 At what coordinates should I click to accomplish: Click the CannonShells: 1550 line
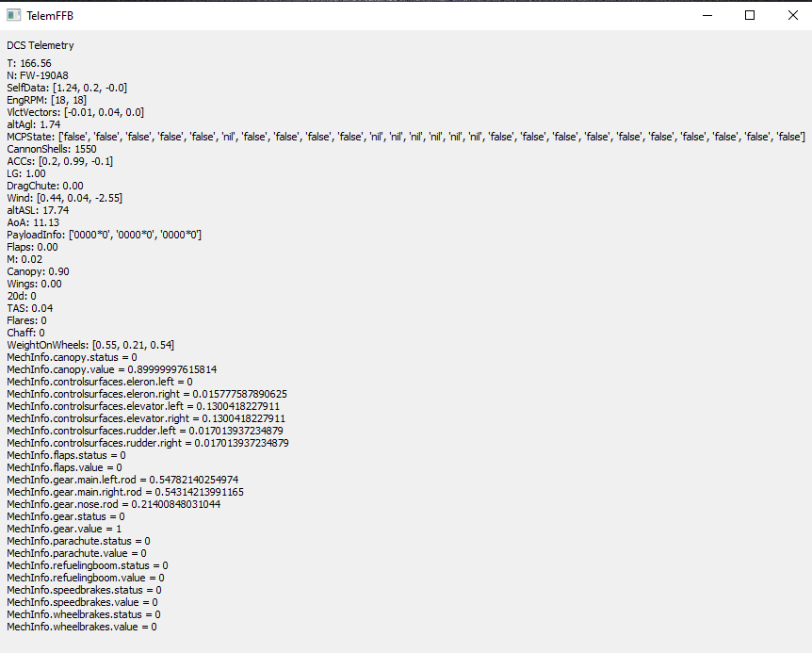(x=52, y=149)
